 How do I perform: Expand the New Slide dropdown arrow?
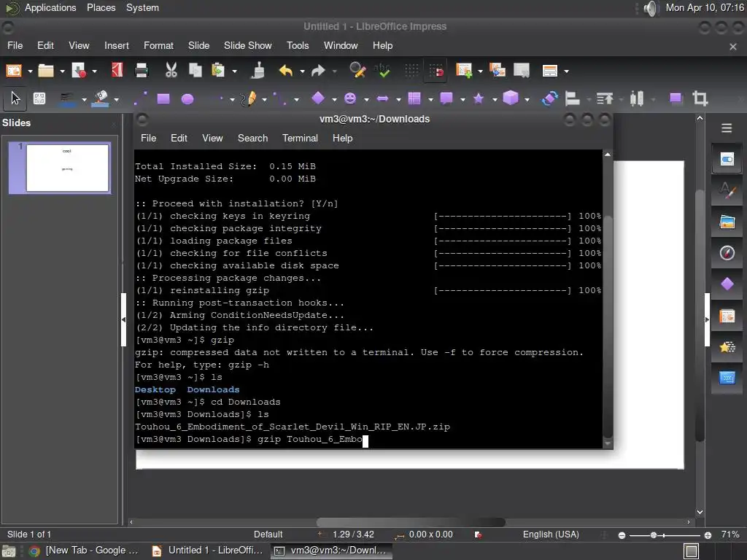tap(480, 71)
